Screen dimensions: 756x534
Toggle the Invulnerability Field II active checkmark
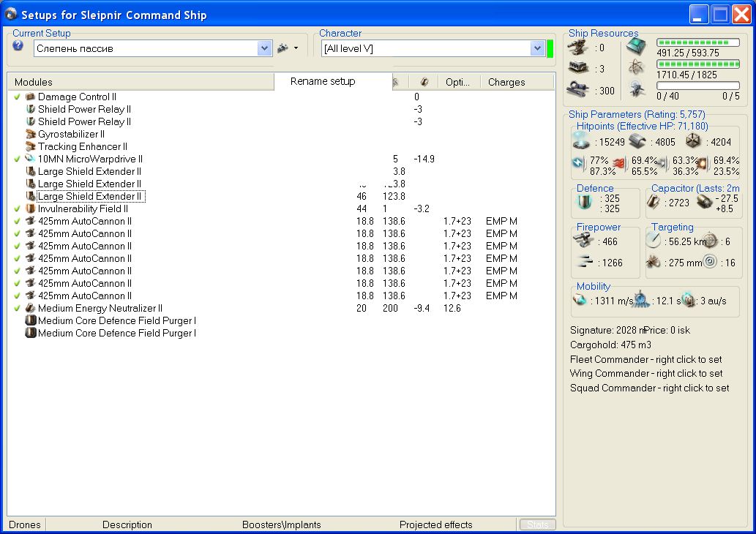17,208
